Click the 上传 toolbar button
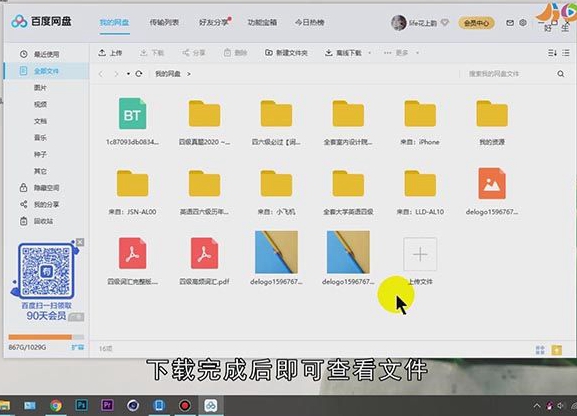This screenshot has height=416, width=577. (x=110, y=53)
